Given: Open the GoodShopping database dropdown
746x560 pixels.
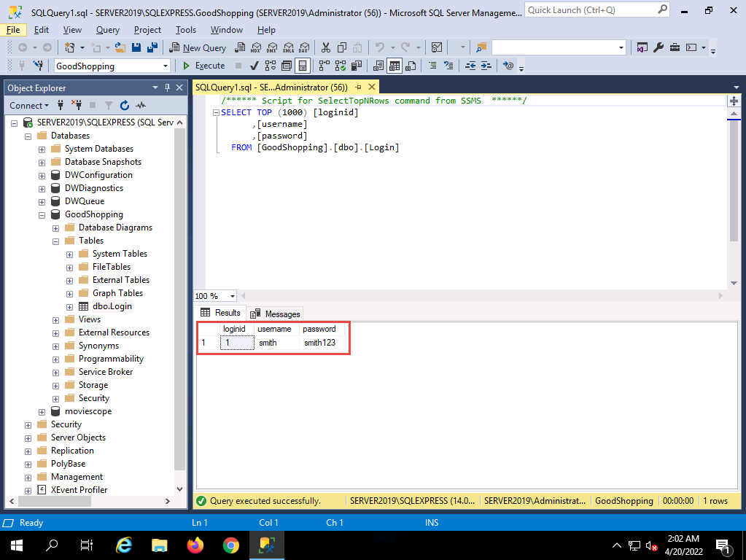Looking at the screenshot, I should pyautogui.click(x=166, y=66).
